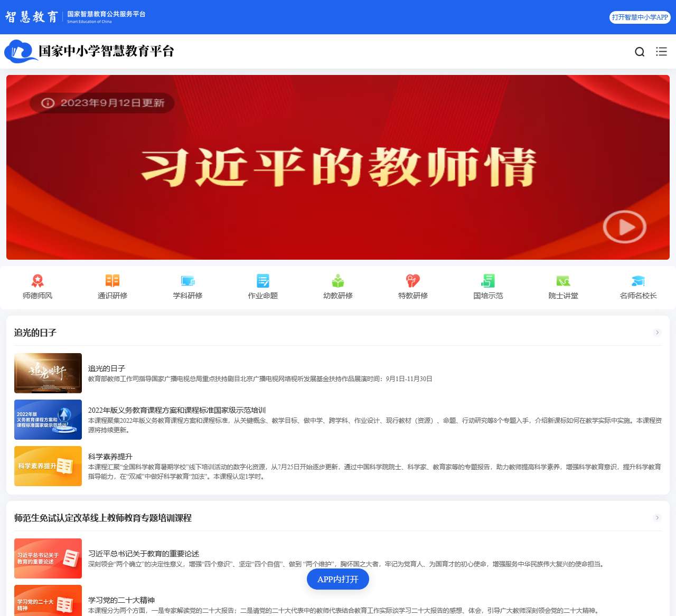
Task: Click the orange 科学素养提升 thumbnail
Action: click(48, 466)
